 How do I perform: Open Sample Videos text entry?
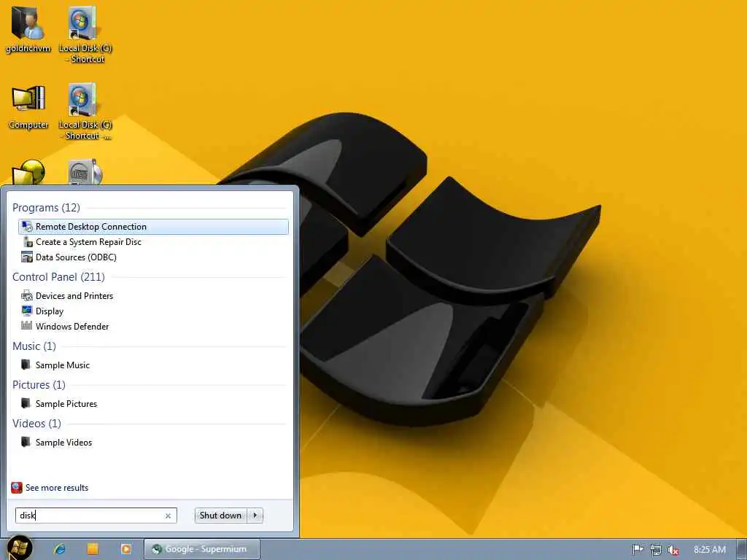tap(64, 443)
